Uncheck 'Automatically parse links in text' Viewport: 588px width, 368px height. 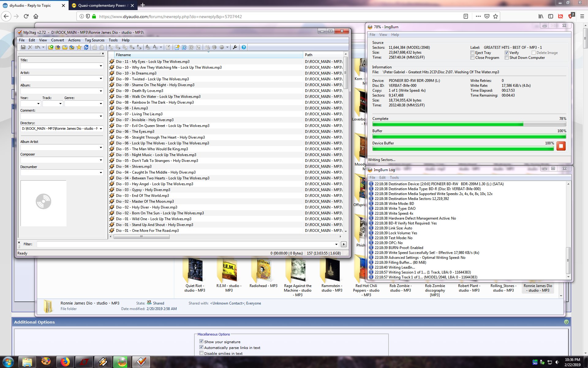[201, 347]
